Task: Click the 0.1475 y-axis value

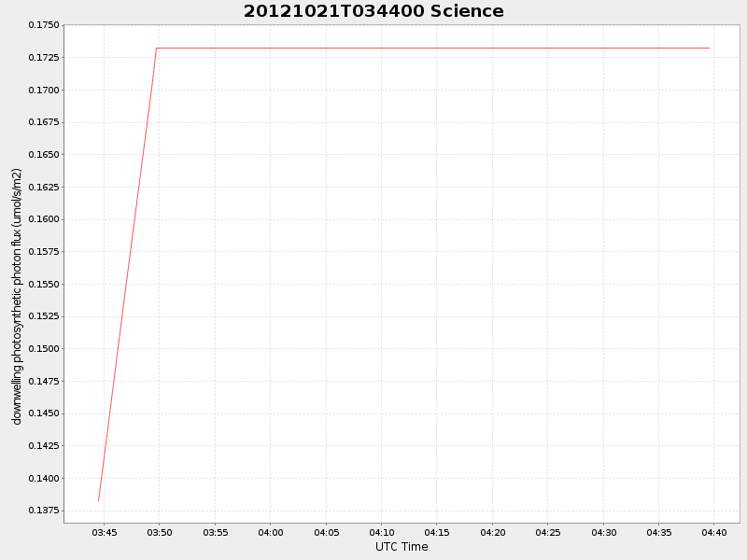Action: pos(44,382)
